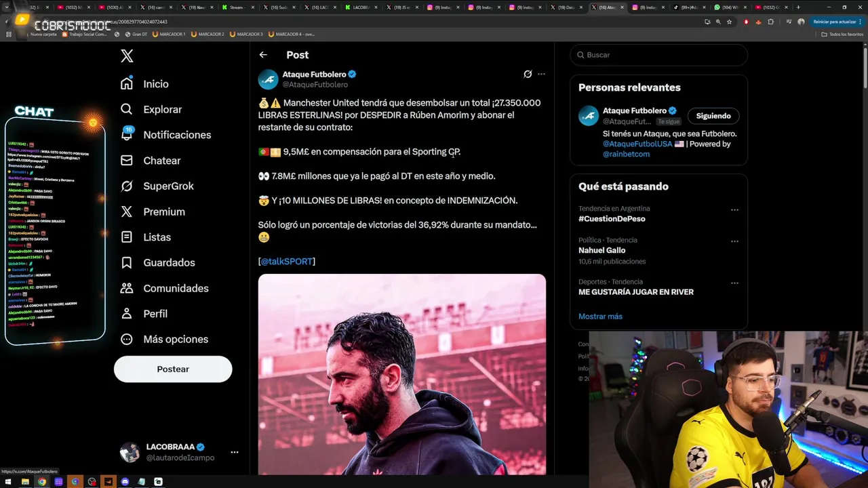Click the X logo in sidebar
The width and height of the screenshot is (868, 488).
[127, 56]
